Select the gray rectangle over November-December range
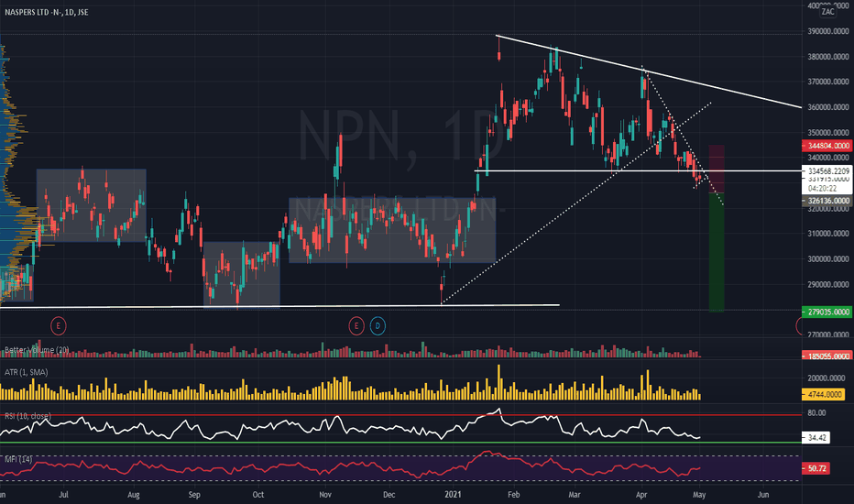Screen dimensions: 854x504 [392, 230]
